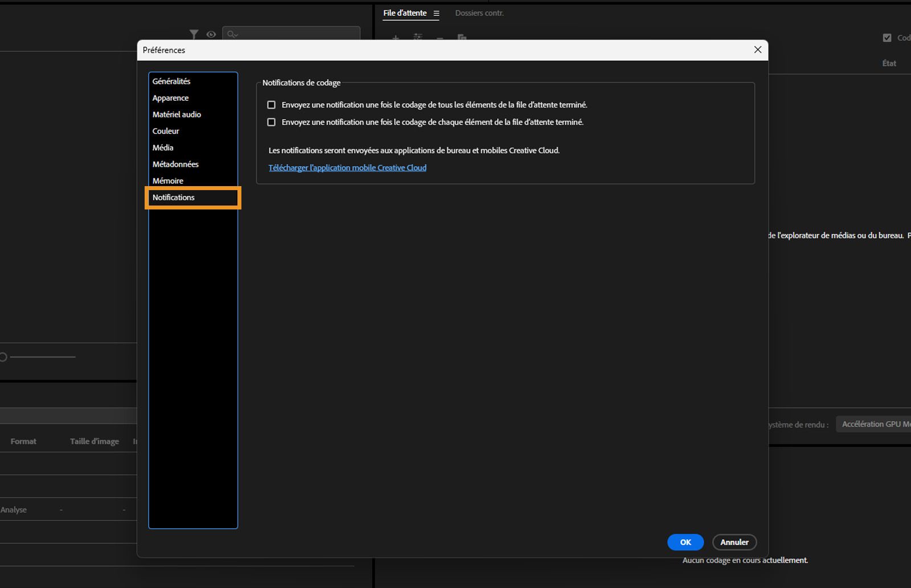Select the Métadonnées preferences category
911x588 pixels.
tap(175, 164)
